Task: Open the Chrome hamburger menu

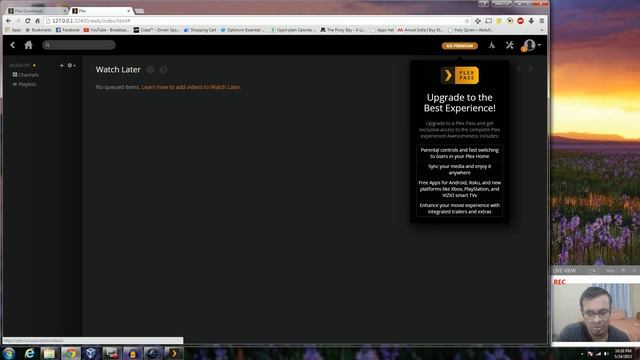Action: click(x=542, y=20)
